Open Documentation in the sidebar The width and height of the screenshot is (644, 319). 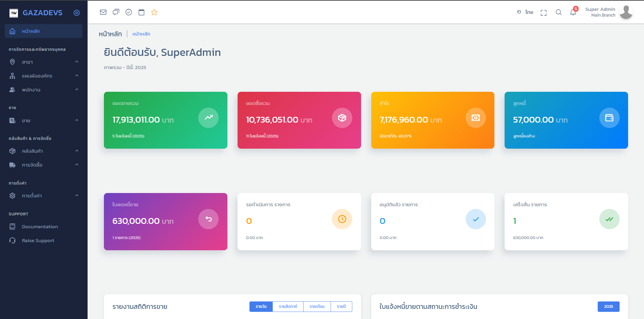[40, 227]
